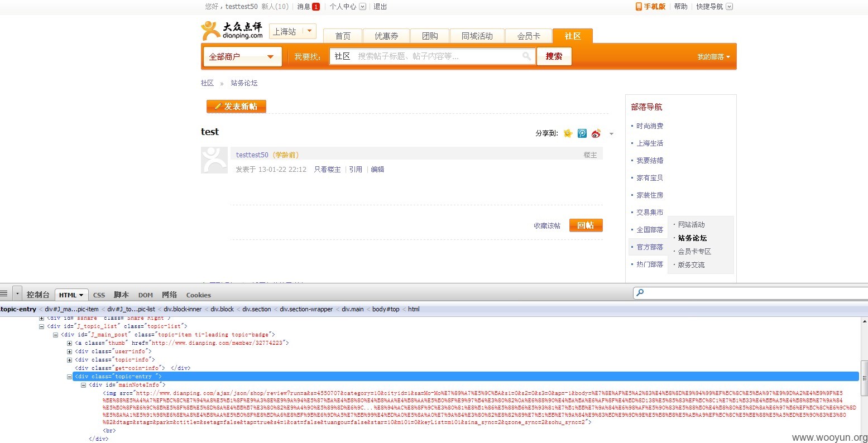
Task: Click Firebug menu icon at panel left
Action: [x=4, y=294]
